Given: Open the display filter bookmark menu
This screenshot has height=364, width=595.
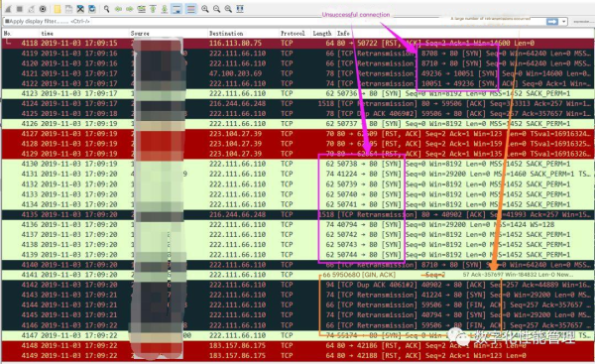Looking at the screenshot, I should (x=7, y=21).
